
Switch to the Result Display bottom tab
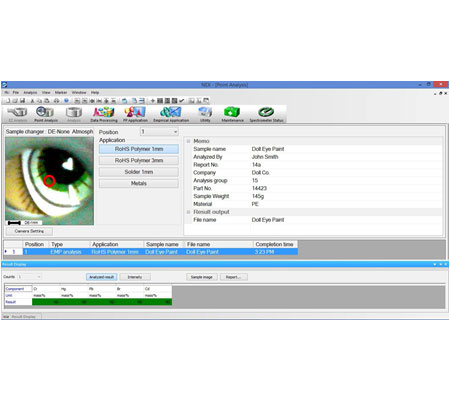22,316
